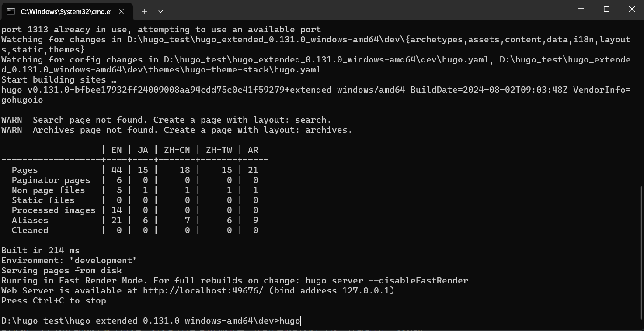Click the ZH-CN column header
The width and height of the screenshot is (644, 331).
[177, 150]
